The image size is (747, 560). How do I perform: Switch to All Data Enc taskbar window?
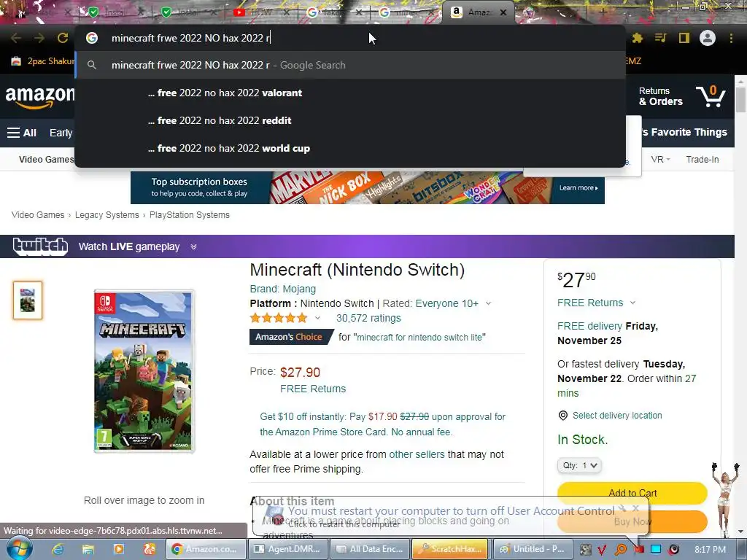tap(371, 549)
